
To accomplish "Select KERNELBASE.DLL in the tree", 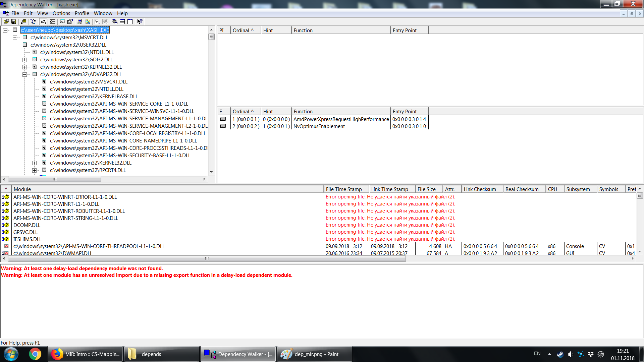I will [94, 97].
